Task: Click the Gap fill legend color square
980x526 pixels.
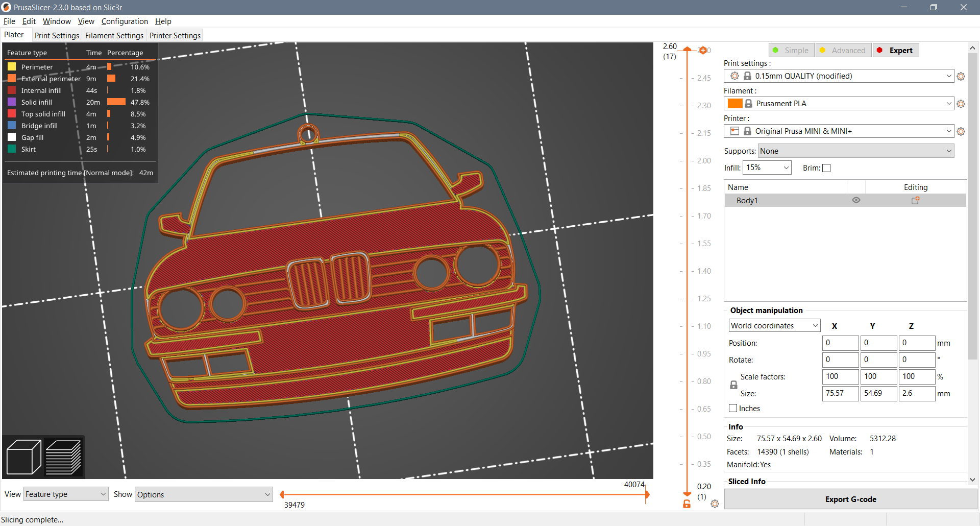Action: 12,137
